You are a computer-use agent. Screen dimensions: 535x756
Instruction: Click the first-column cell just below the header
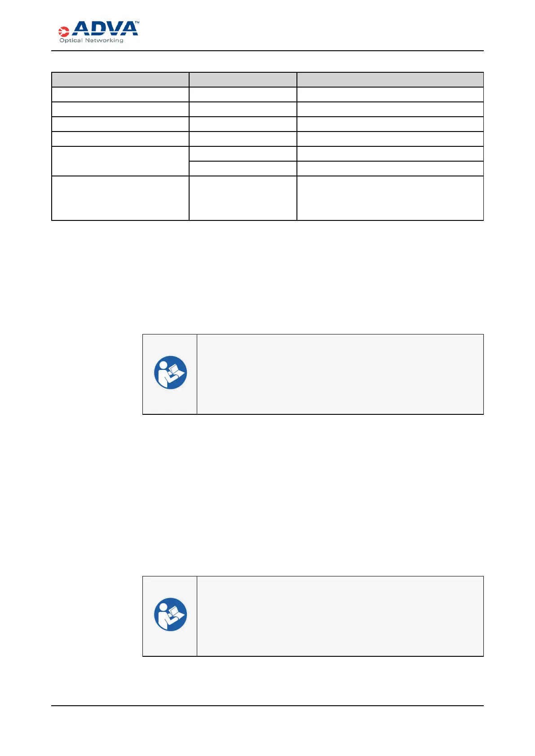(x=120, y=94)
